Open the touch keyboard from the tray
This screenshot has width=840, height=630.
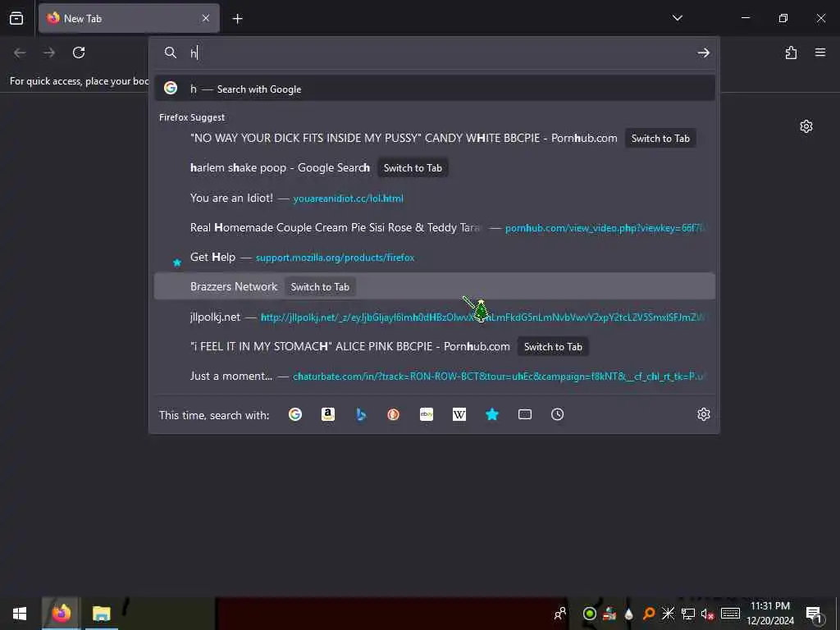[729, 614]
